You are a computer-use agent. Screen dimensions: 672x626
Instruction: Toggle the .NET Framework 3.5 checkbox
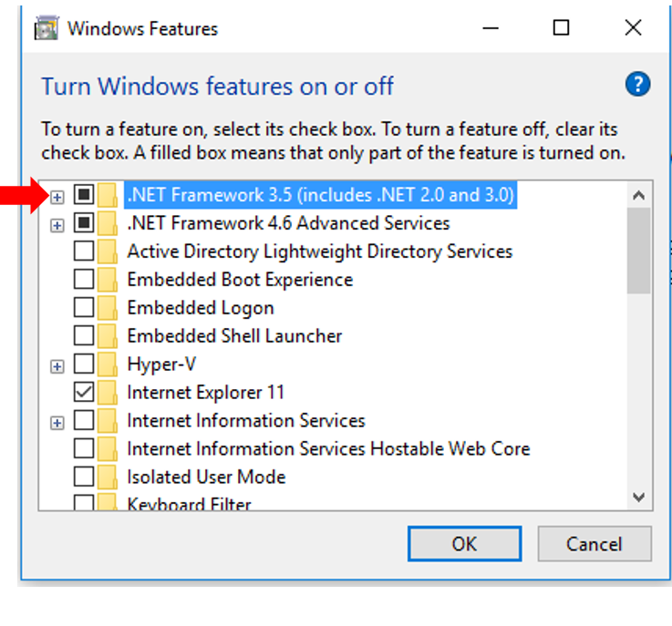pos(84,195)
